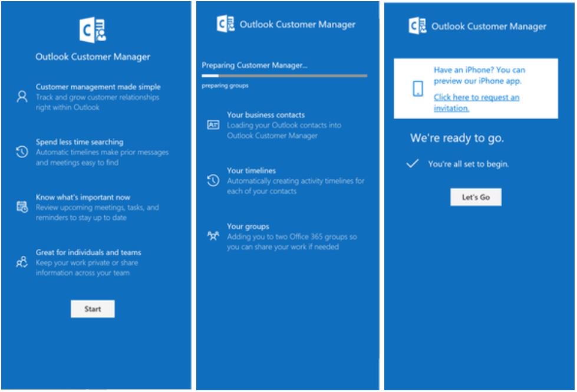Screen dimensions: 577x392
Task: Click the Customer Manager logo in the right panel header
Action: tap(418, 26)
